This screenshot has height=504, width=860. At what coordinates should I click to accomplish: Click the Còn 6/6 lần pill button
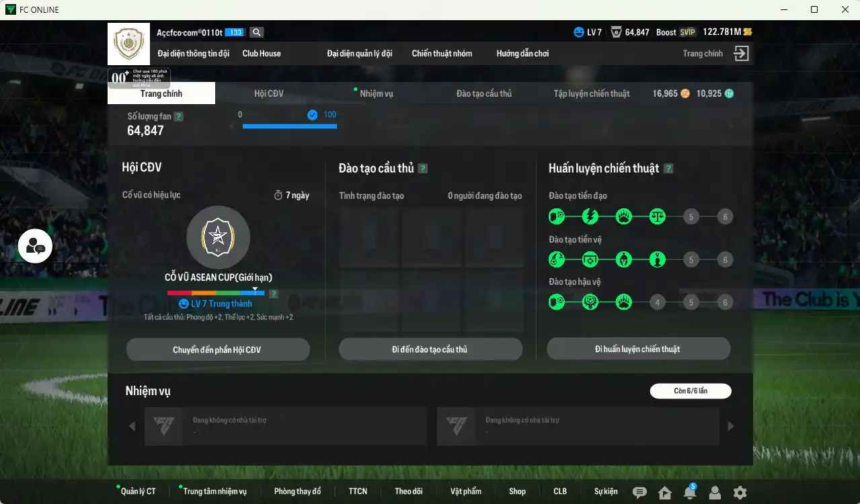[691, 390]
